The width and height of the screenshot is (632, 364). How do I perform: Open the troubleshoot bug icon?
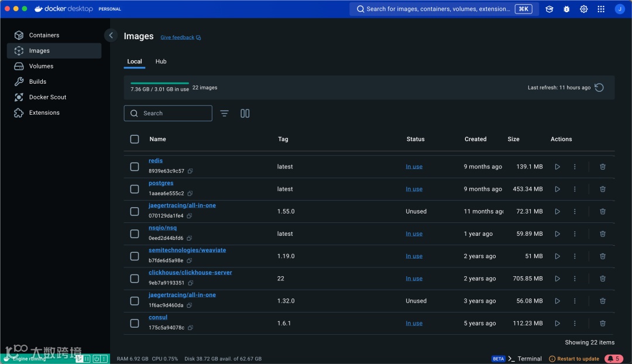click(x=566, y=9)
